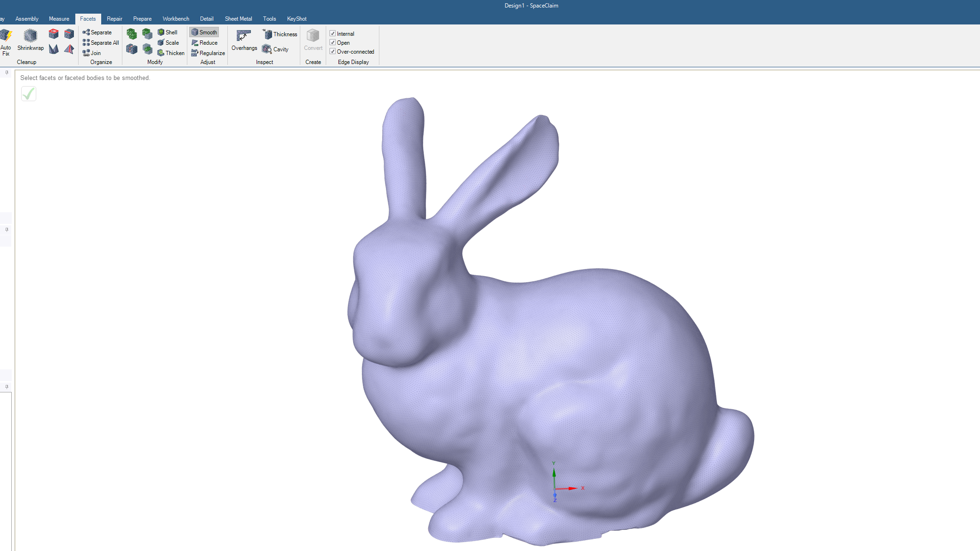Image resolution: width=980 pixels, height=551 pixels.
Task: Click the Adjust group label
Action: [208, 62]
